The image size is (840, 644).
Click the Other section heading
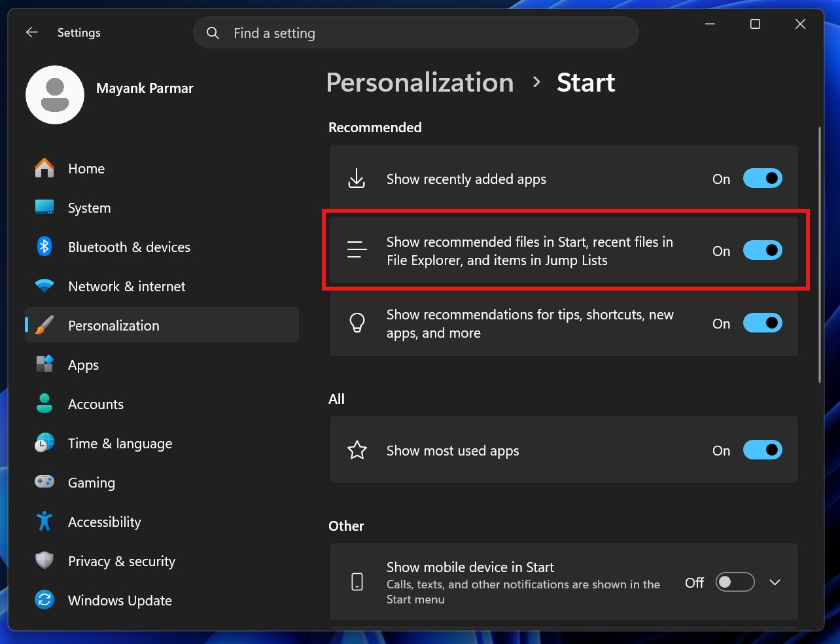click(x=346, y=526)
